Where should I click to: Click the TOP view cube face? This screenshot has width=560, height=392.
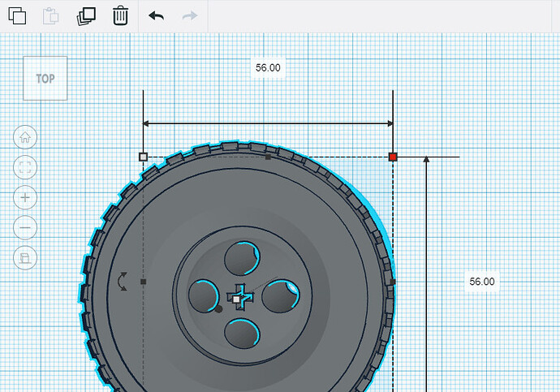45,78
